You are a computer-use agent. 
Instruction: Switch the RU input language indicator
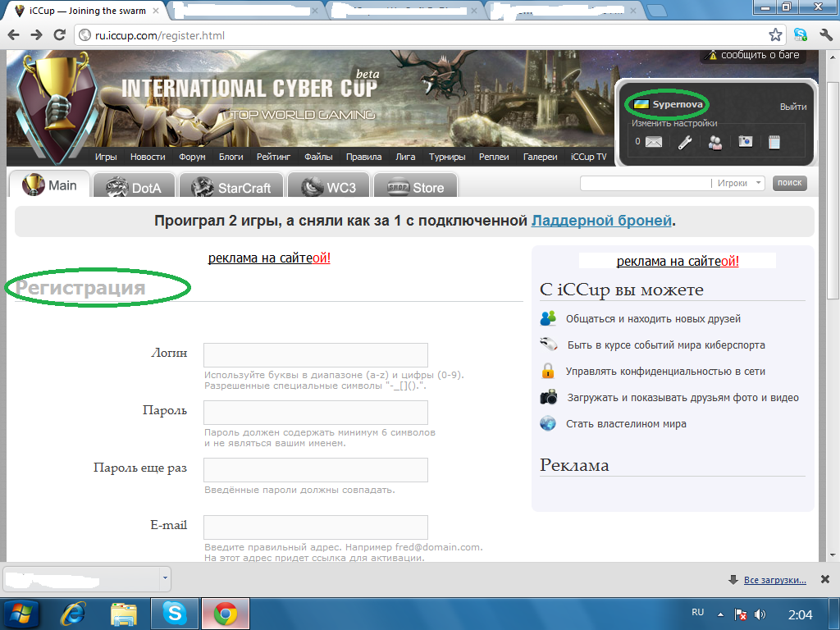697,612
